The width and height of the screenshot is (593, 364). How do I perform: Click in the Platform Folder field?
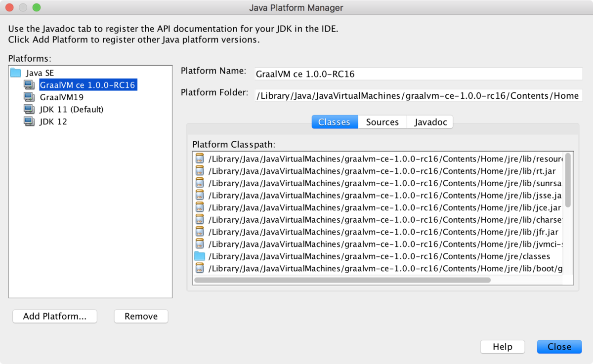(419, 96)
